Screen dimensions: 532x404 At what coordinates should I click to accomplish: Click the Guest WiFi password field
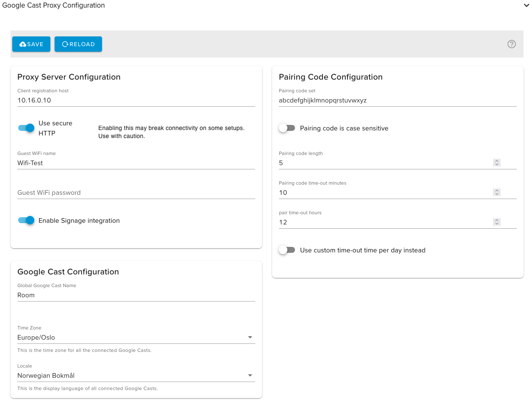coord(136,193)
